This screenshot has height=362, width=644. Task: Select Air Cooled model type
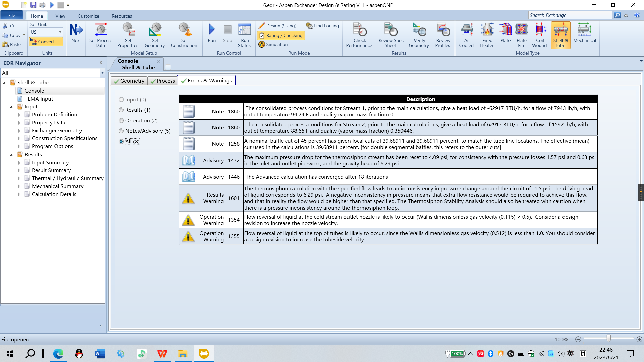point(466,35)
